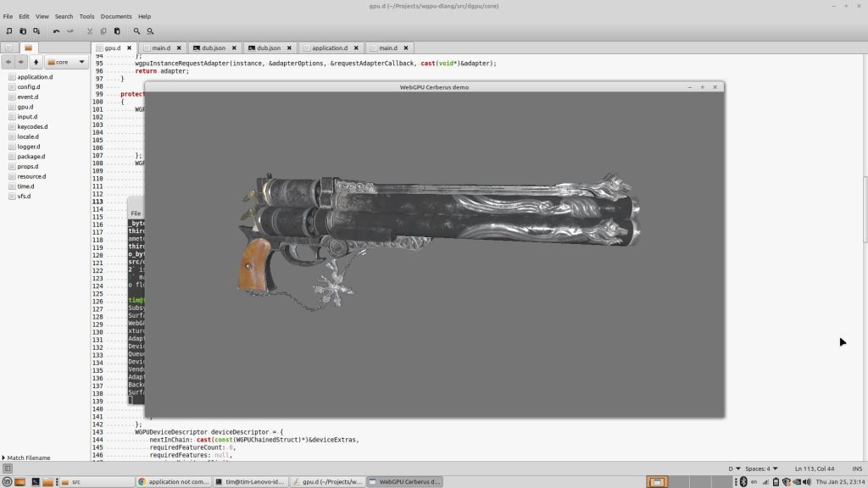868x488 pixels.
Task: Open the network signal tray icon
Action: point(765,482)
